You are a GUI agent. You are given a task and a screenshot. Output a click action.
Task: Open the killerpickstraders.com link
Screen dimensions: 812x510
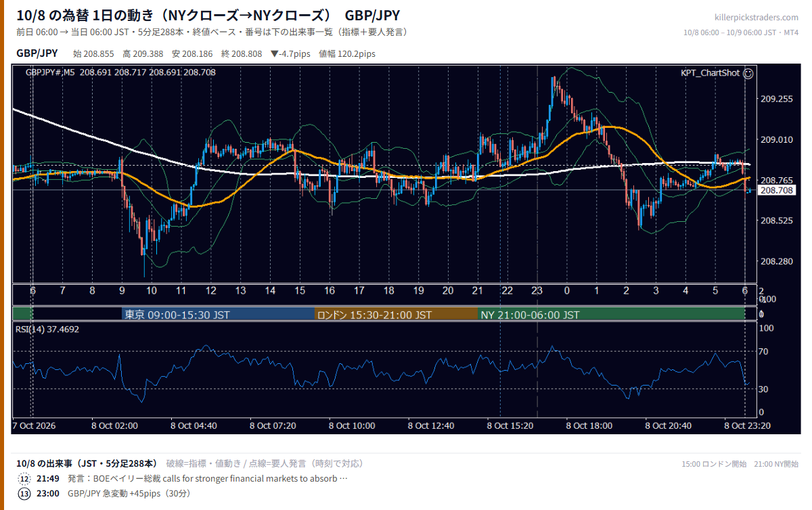point(756,18)
